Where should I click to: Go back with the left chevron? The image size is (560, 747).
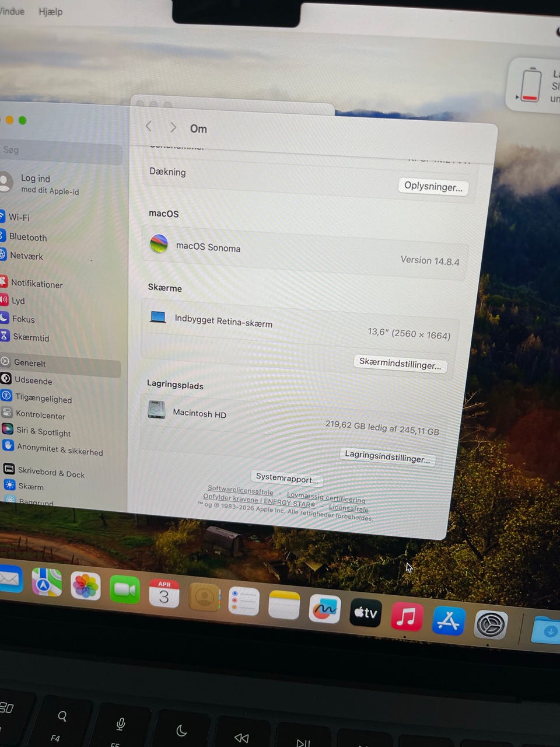(x=149, y=126)
